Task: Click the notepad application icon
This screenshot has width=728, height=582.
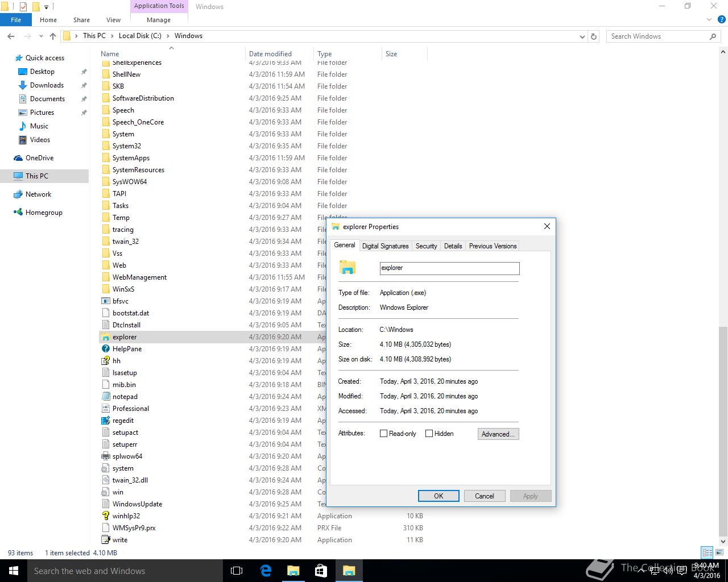Action: pyautogui.click(x=105, y=397)
